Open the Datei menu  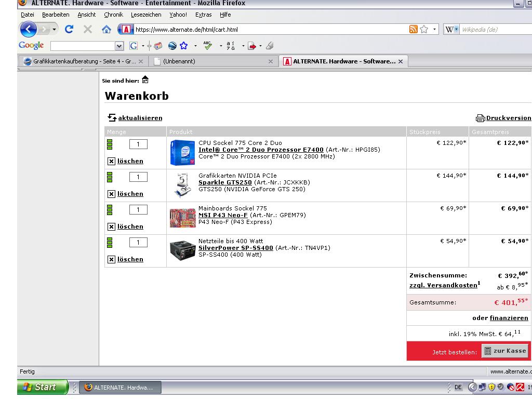pos(28,15)
